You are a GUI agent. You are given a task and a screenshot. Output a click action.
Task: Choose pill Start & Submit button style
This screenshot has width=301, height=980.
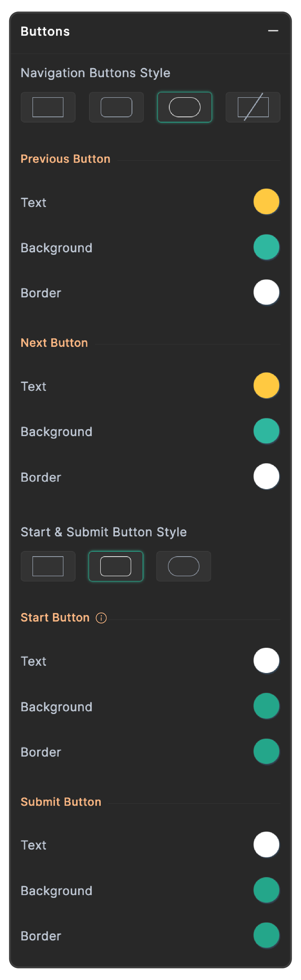(184, 566)
